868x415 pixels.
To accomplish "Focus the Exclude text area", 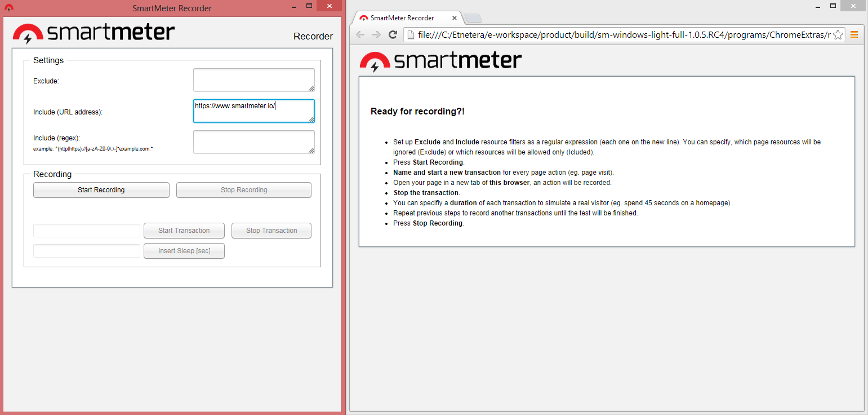I will click(x=254, y=80).
